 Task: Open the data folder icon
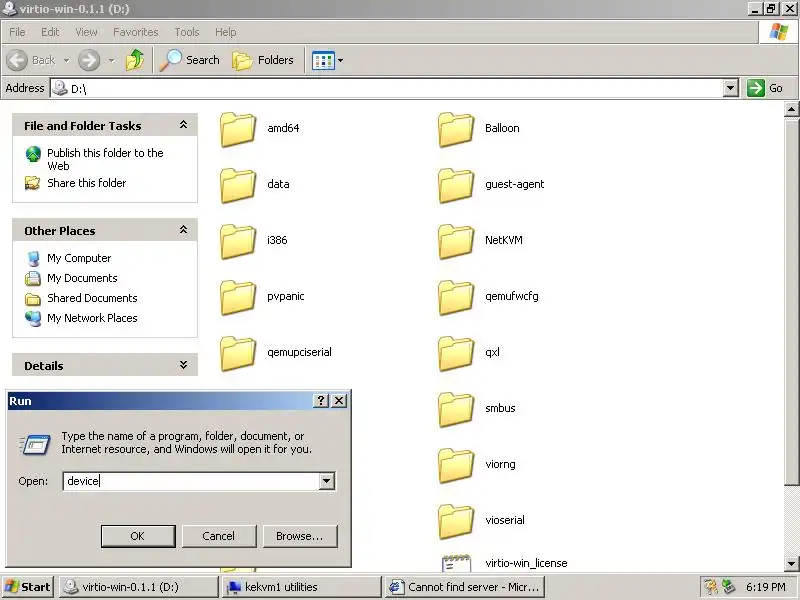pyautogui.click(x=238, y=185)
